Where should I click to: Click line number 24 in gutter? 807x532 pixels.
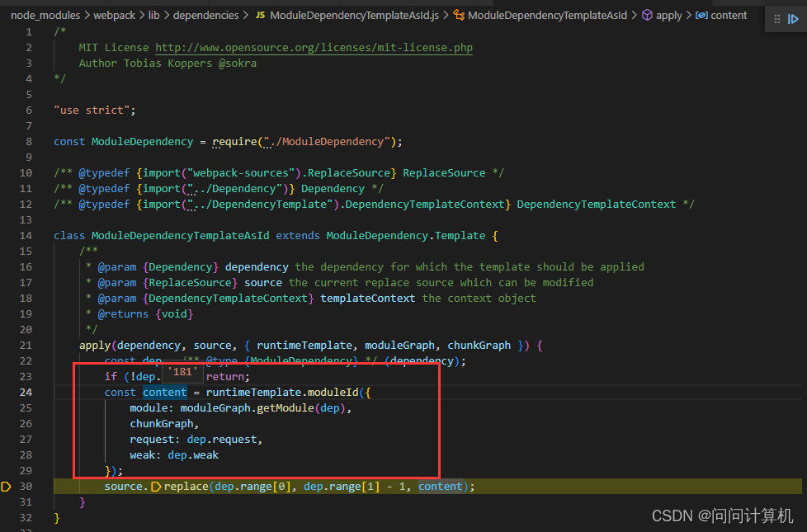26,392
